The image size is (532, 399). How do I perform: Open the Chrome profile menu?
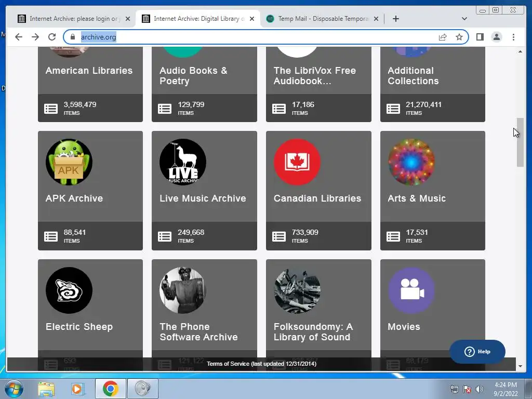click(496, 37)
